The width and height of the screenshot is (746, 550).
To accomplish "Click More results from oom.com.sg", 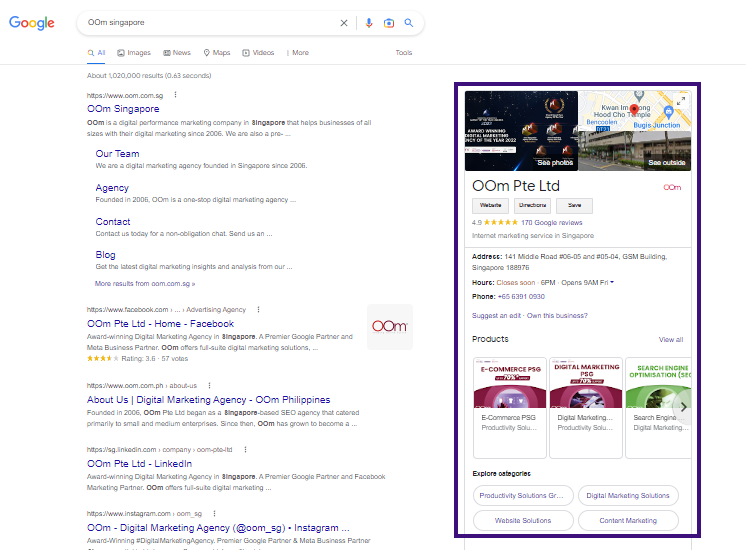I will point(145,284).
